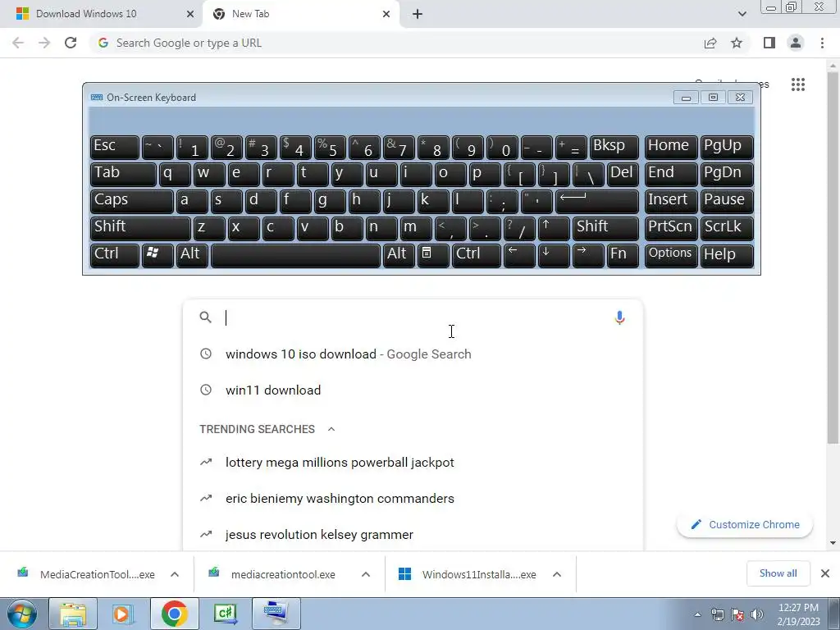The height and width of the screenshot is (630, 840).
Task: Close the New Tab tab
Action: pos(386,14)
